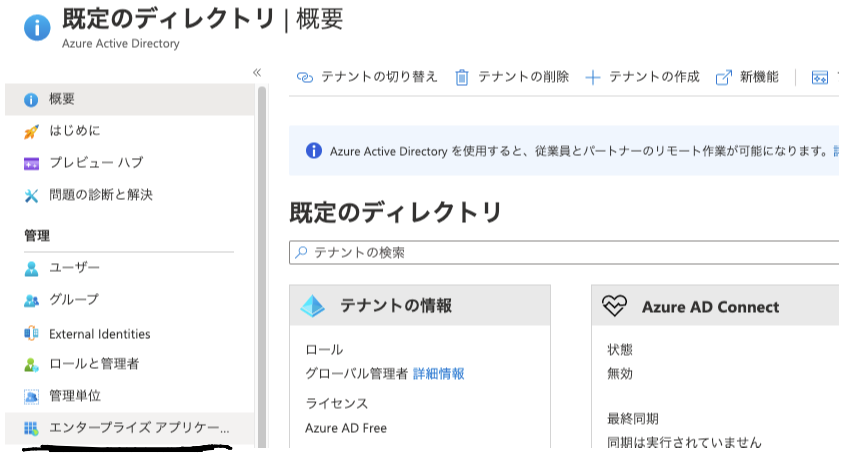Click the external link icon for 新機能

click(x=724, y=78)
